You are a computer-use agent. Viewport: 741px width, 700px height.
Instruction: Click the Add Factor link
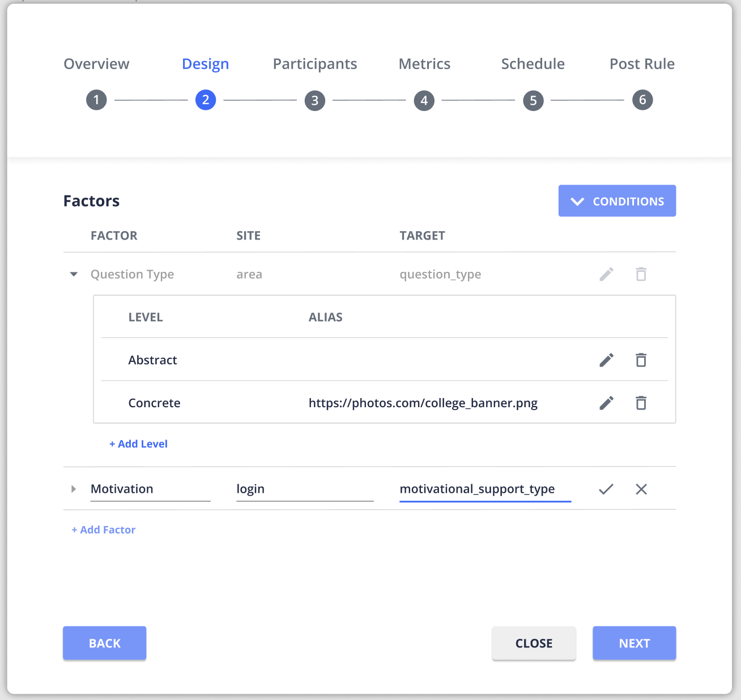tap(104, 530)
